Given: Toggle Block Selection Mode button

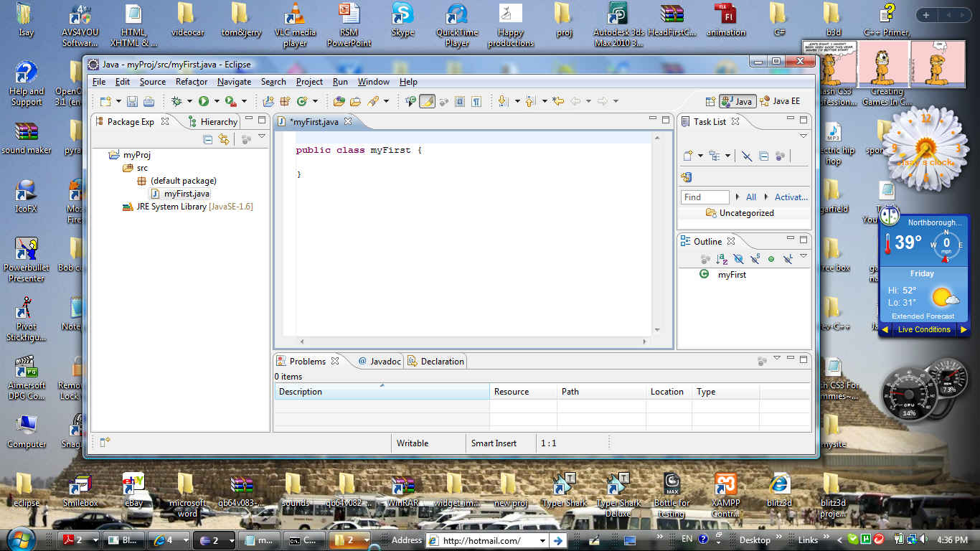Looking at the screenshot, I should 460,101.
